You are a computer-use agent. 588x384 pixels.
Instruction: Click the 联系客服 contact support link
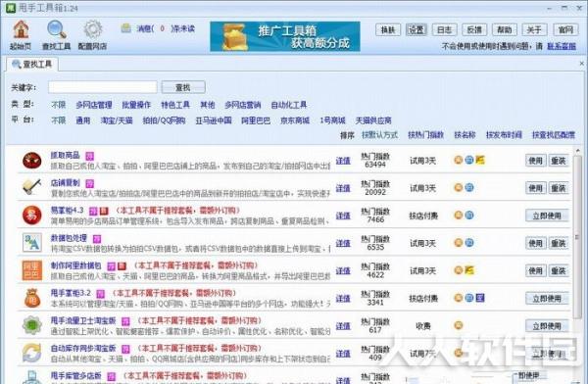(x=562, y=46)
